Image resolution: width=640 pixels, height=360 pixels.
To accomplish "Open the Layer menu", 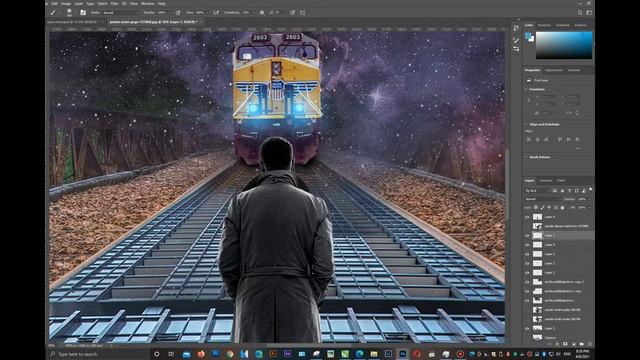I will pos(78,4).
